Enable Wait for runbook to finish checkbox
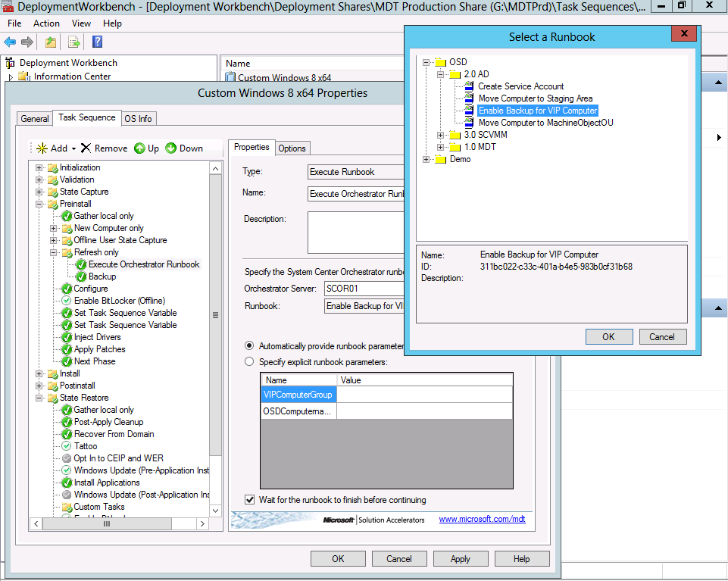728x581 pixels. pos(250,500)
